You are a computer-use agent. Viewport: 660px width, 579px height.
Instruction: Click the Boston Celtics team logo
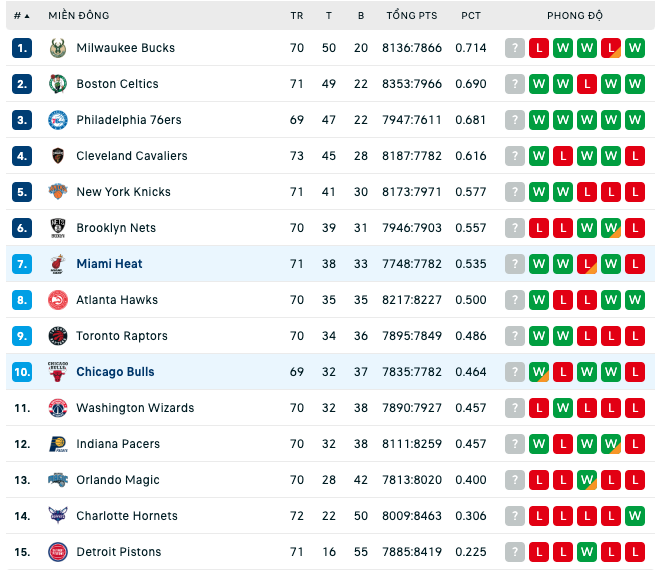(x=58, y=84)
